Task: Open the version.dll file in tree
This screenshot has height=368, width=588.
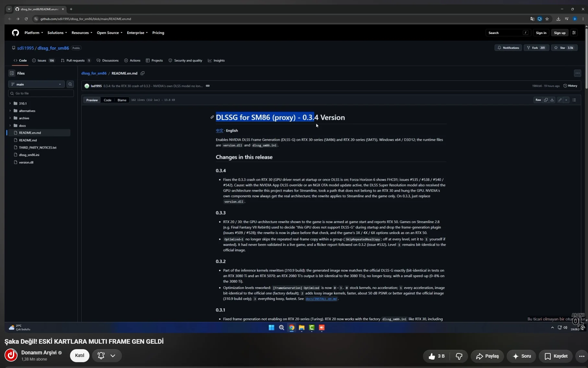Action: coord(26,162)
